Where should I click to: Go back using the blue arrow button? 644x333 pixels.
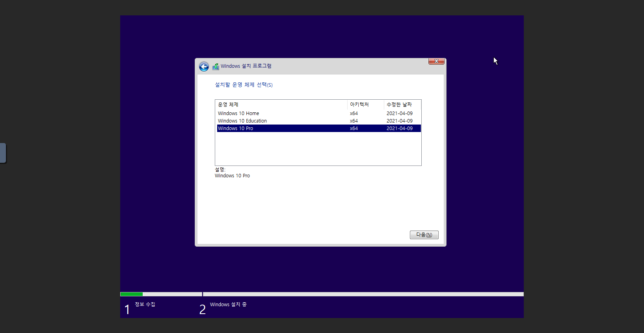click(204, 67)
